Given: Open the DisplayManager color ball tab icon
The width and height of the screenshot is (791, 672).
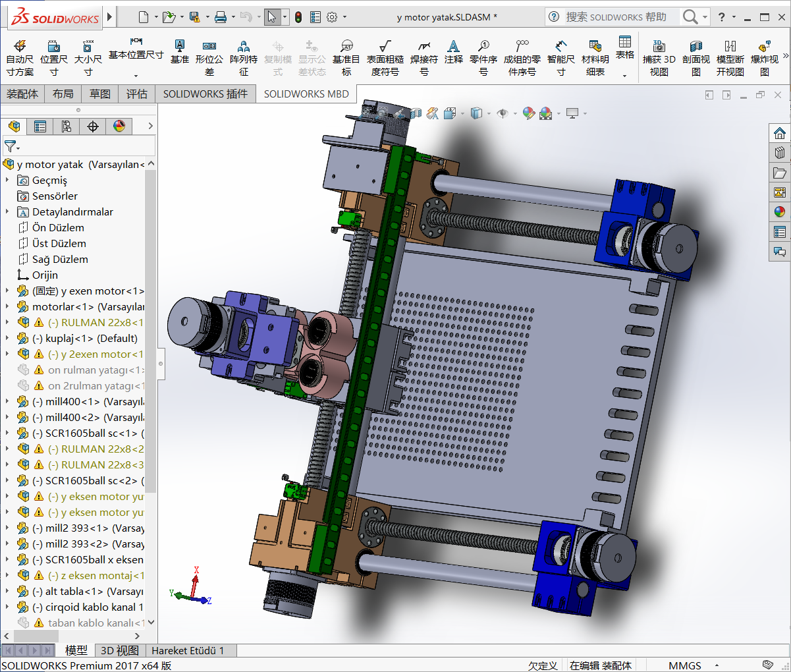Looking at the screenshot, I should [x=119, y=126].
